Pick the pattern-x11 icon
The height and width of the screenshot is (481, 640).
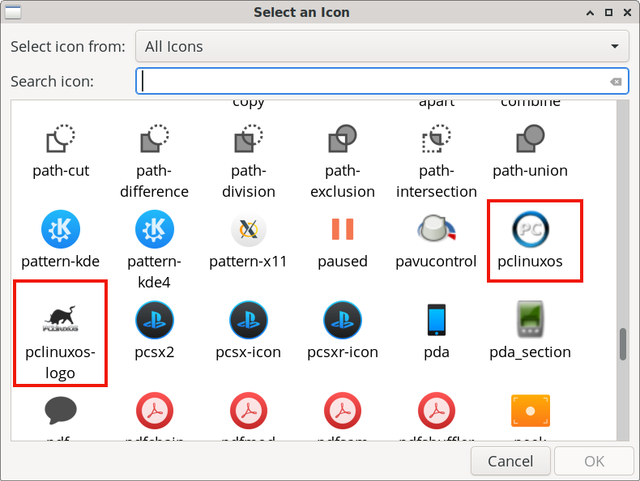pyautogui.click(x=248, y=229)
